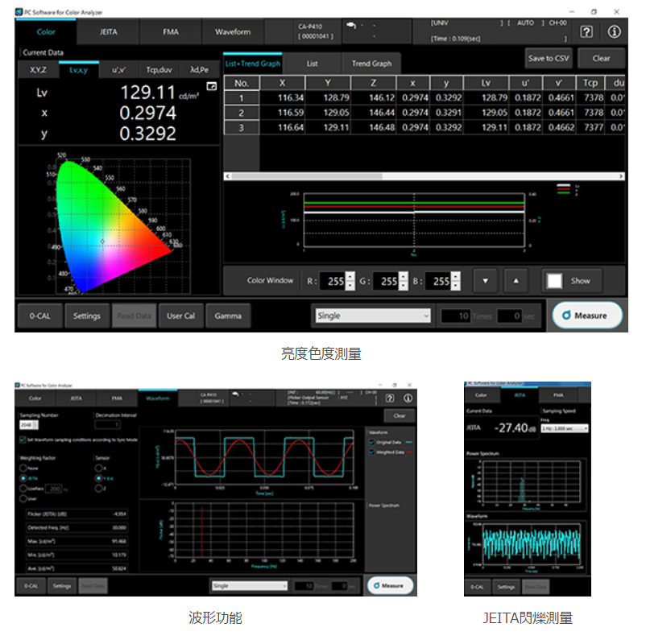Image resolution: width=646 pixels, height=644 pixels.
Task: Click the down-triangle button in the Color Window bar
Action: (x=486, y=281)
